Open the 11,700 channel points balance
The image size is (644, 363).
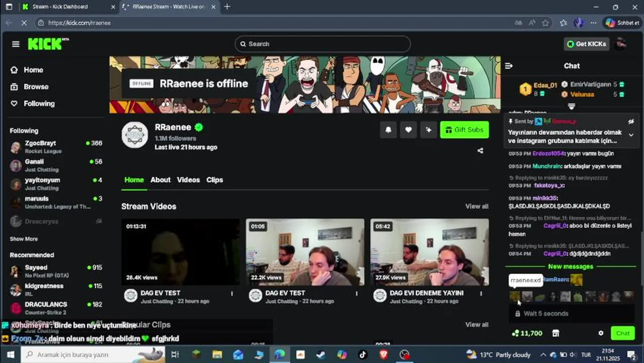pyautogui.click(x=527, y=333)
